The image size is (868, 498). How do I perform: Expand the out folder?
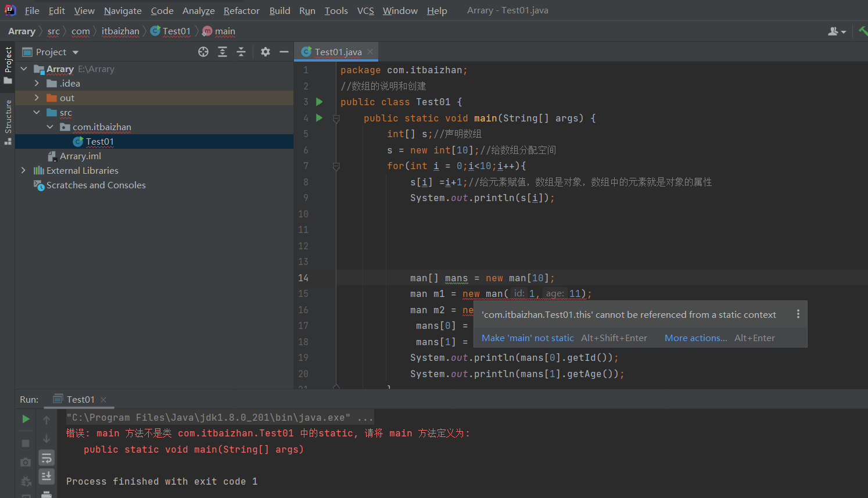(37, 98)
